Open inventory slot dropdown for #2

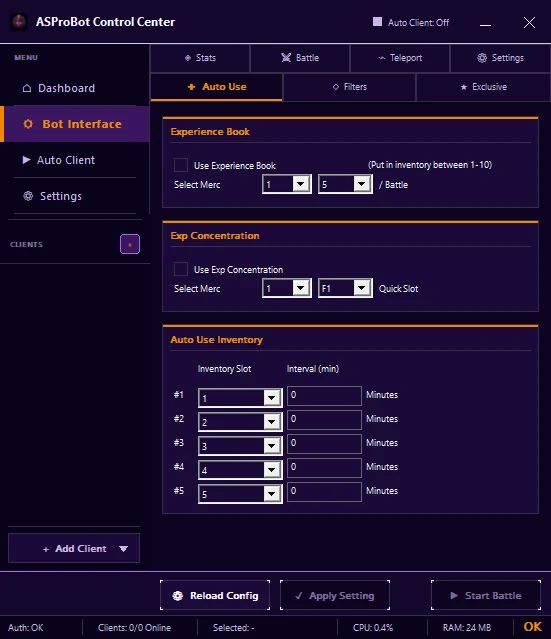(240, 422)
